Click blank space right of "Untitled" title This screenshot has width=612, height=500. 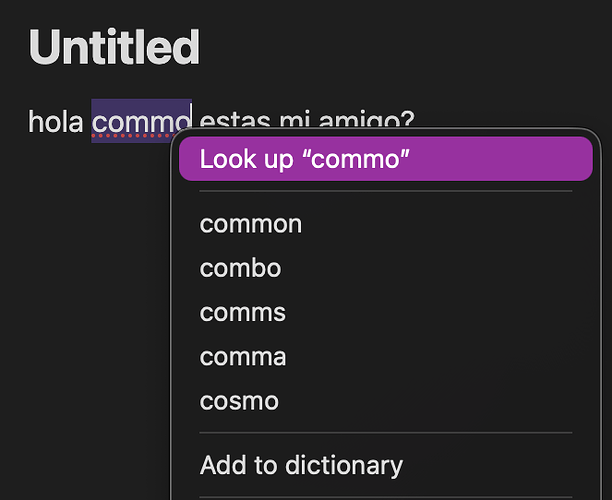pyautogui.click(x=400, y=47)
